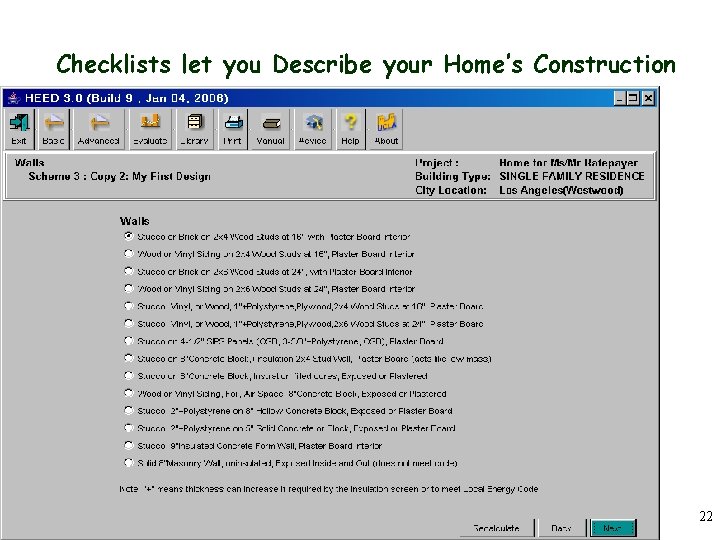
Task: Open the Library toolbar icon
Action: (x=195, y=129)
